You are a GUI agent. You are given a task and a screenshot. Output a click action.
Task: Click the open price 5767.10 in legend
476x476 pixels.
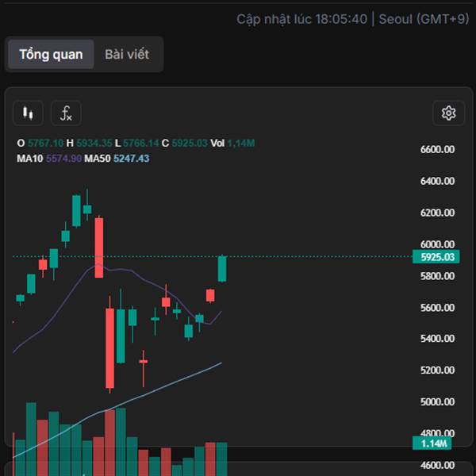click(44, 143)
